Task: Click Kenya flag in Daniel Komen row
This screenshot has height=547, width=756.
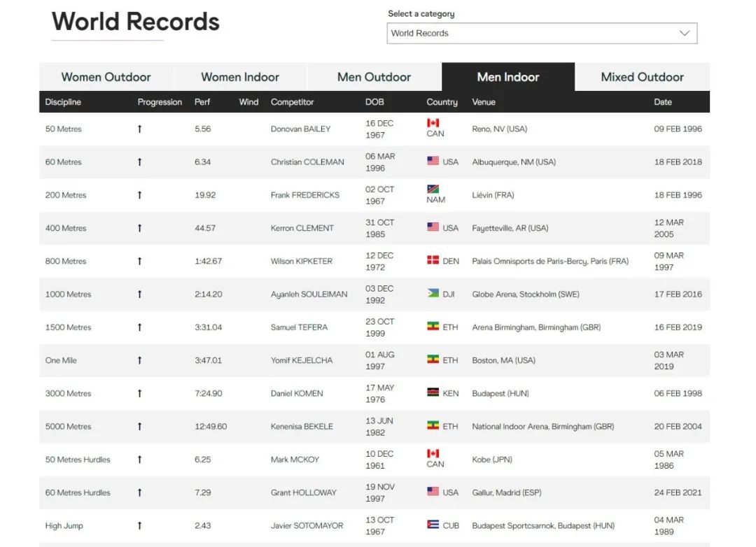Action: click(x=433, y=392)
